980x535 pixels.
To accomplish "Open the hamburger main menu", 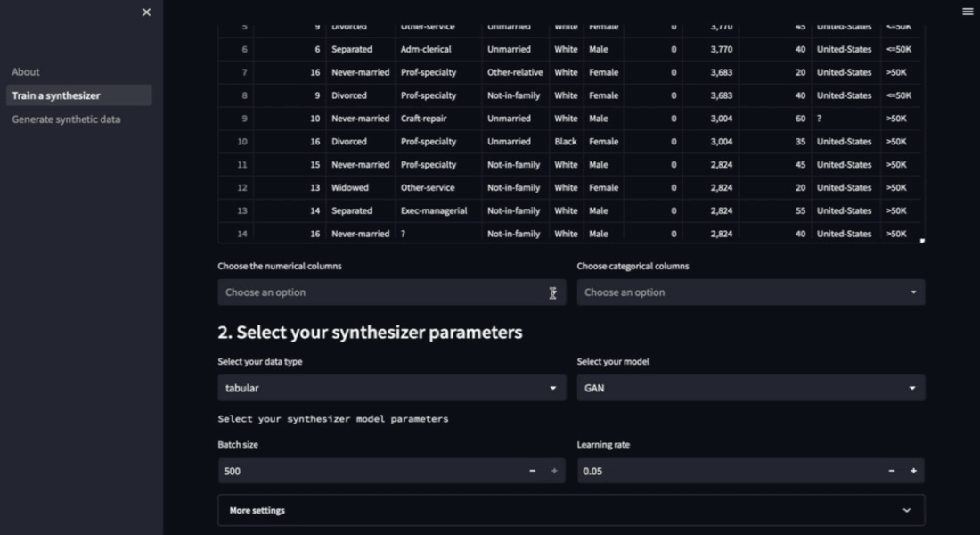I will (968, 12).
